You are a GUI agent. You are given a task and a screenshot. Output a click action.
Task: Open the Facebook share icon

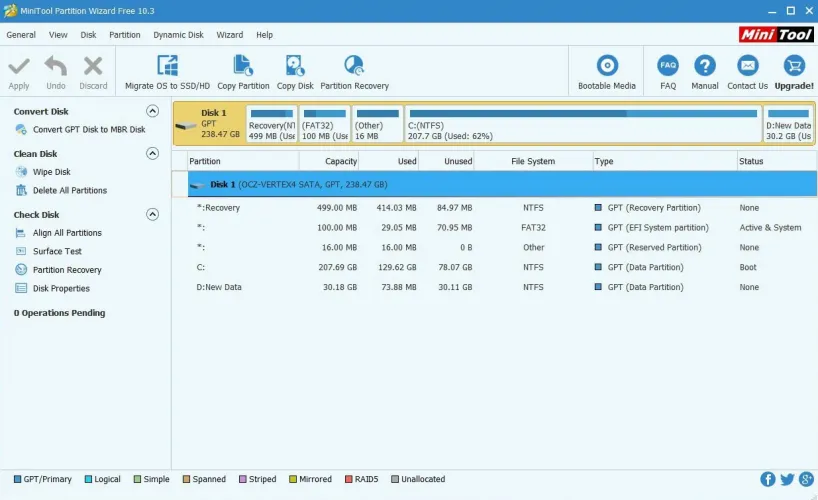(768, 480)
